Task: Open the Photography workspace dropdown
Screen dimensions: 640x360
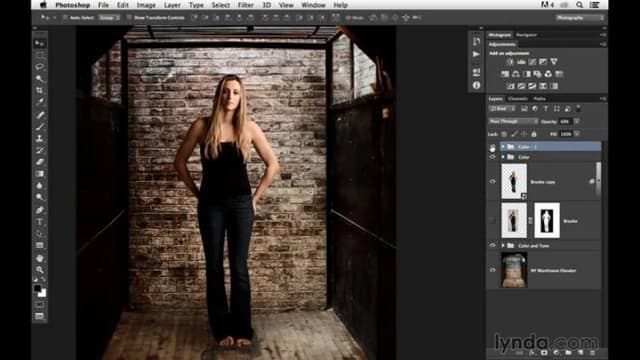Action: tap(580, 18)
